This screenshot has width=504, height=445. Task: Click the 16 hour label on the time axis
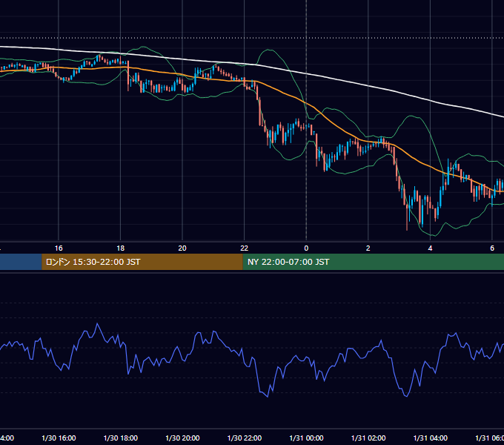click(59, 248)
